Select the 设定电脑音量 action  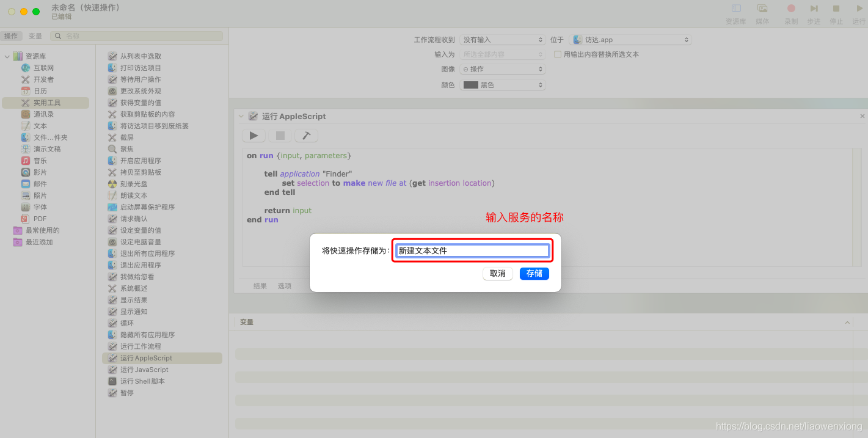(140, 242)
